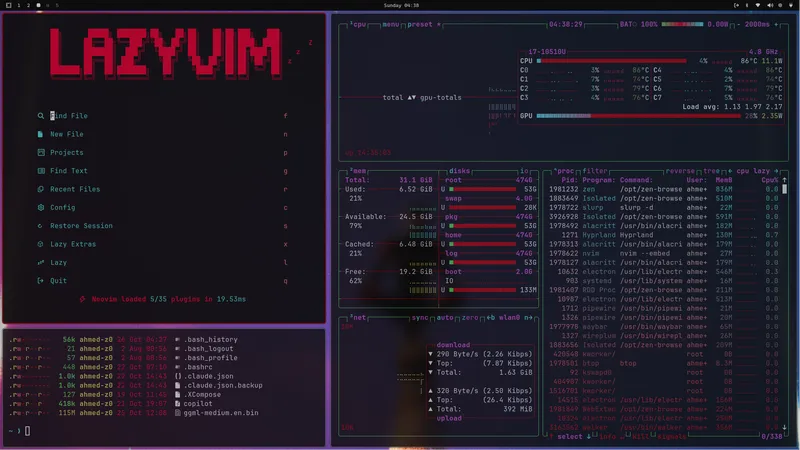Click the Config gear icon
The height and width of the screenshot is (450, 800).
(41, 208)
